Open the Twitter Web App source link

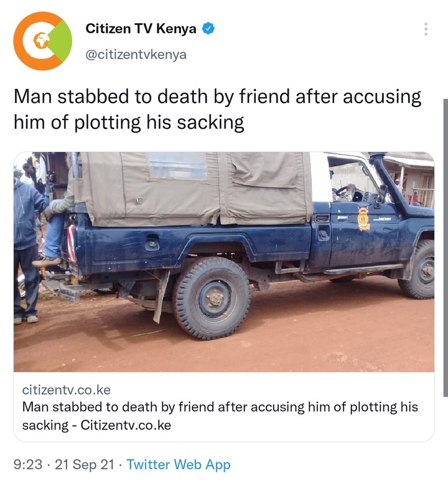[179, 464]
